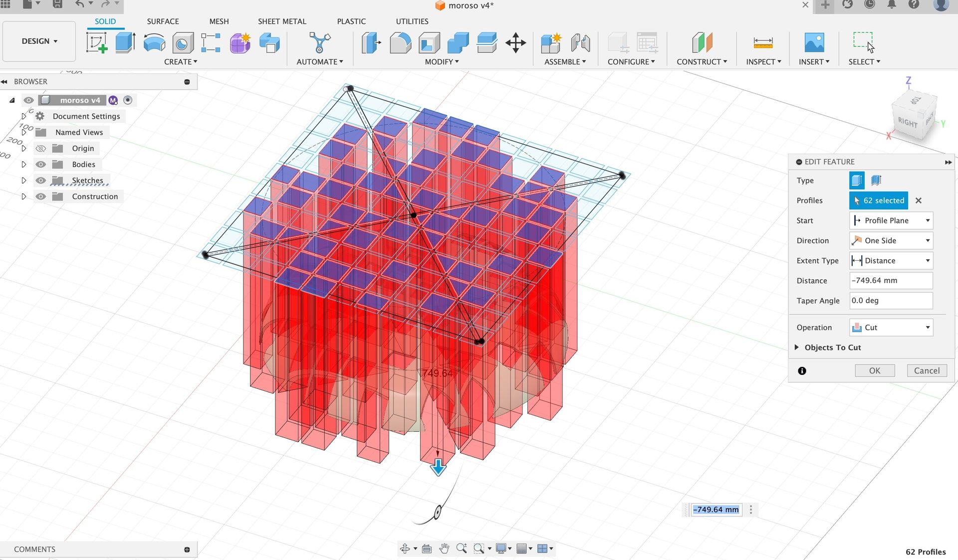
Task: Open the Operation dropdown showing Cut
Action: [x=891, y=328]
